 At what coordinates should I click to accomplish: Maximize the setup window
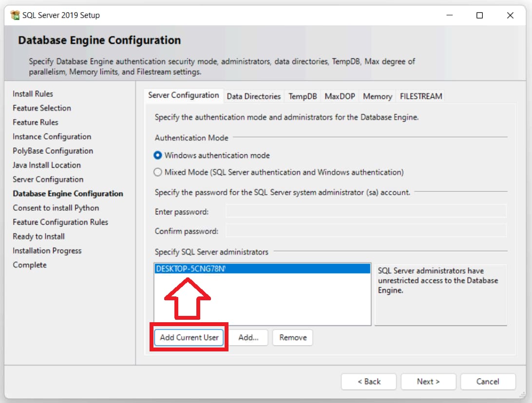[x=479, y=16]
